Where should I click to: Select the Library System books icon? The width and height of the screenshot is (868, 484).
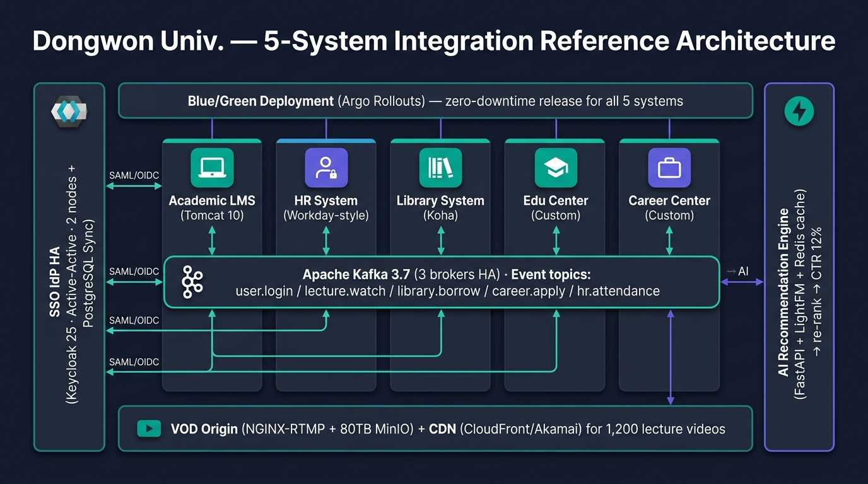coord(440,168)
